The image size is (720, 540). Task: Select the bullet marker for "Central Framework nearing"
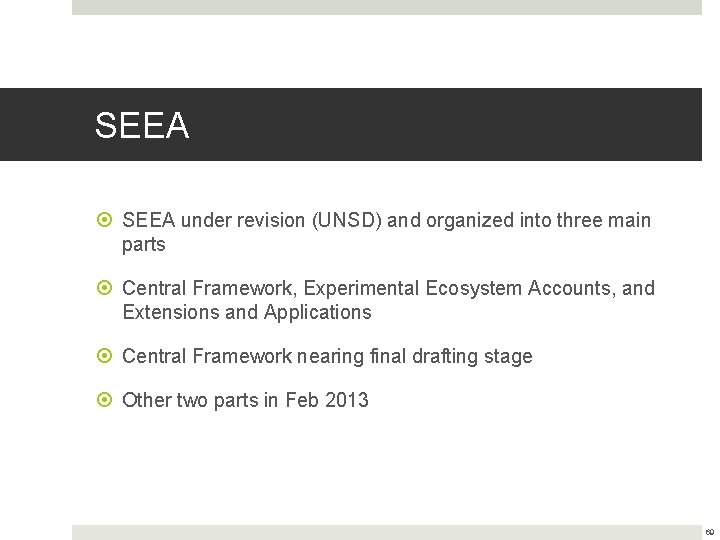coord(105,357)
